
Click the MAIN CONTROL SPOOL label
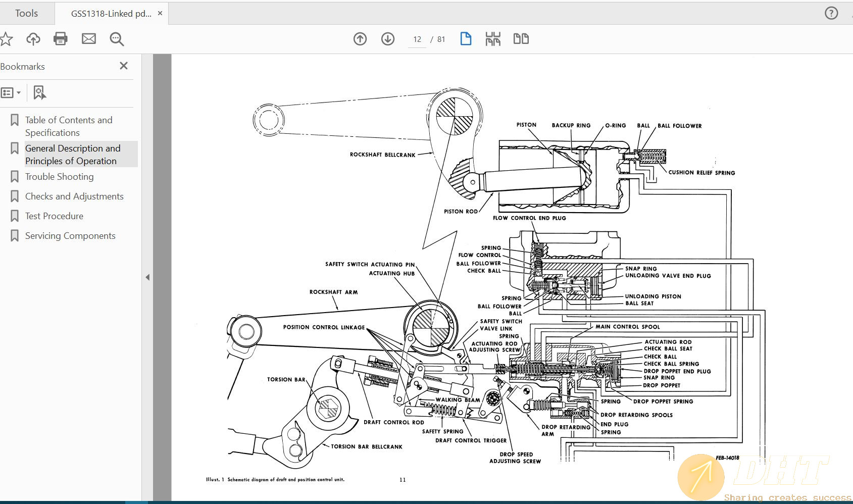tap(627, 327)
